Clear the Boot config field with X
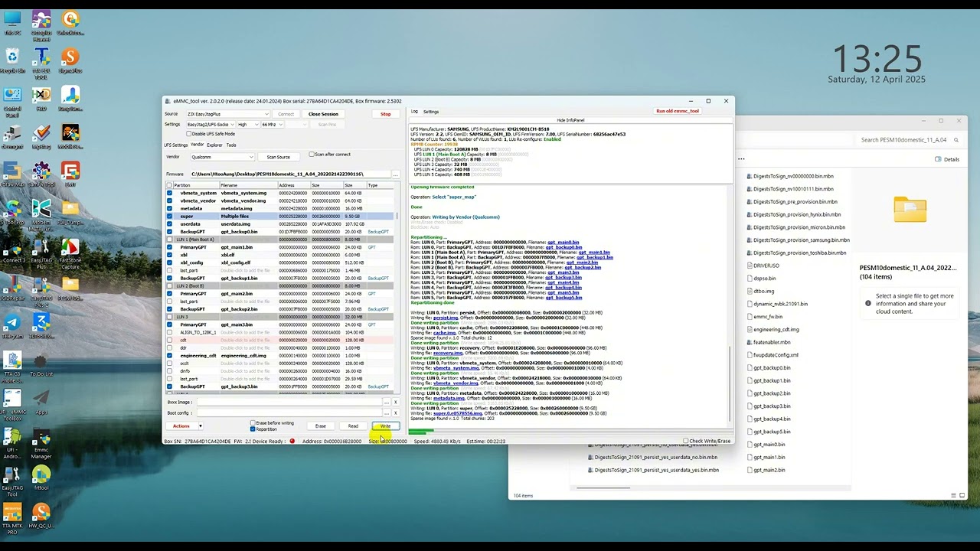Viewport: 980px width, 551px height. (x=396, y=413)
